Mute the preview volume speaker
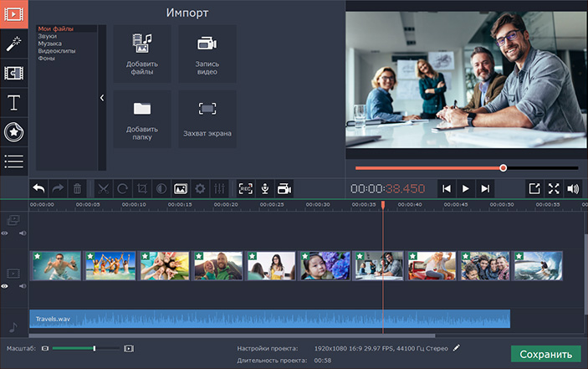 (x=573, y=189)
